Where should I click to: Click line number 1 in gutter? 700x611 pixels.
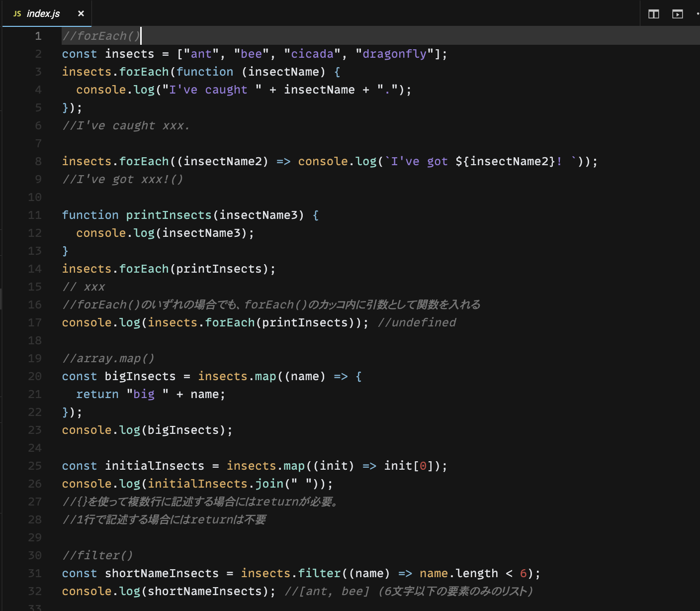point(38,36)
